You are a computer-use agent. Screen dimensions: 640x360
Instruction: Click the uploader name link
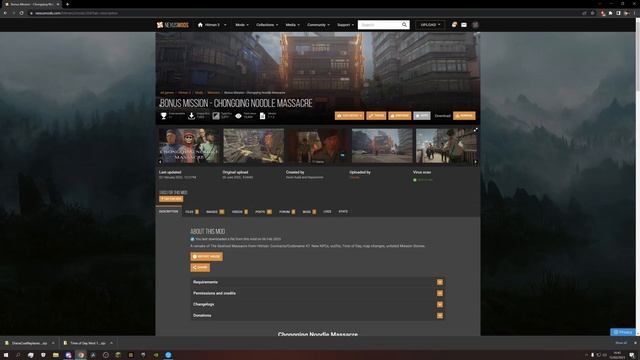354,178
